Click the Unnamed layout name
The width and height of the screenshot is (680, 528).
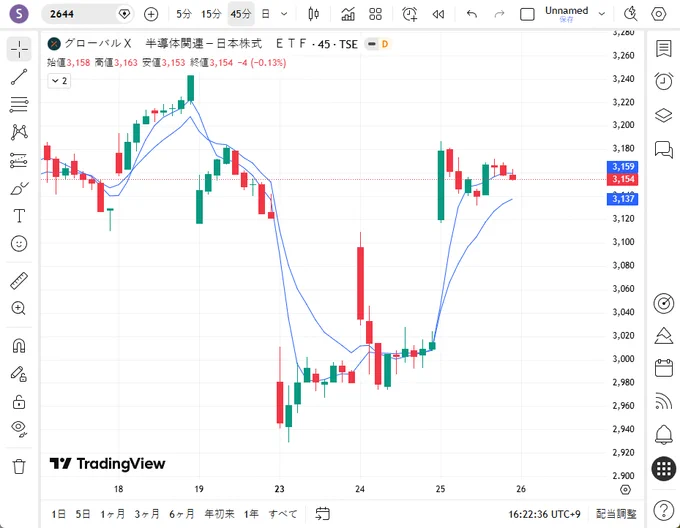[566, 13]
